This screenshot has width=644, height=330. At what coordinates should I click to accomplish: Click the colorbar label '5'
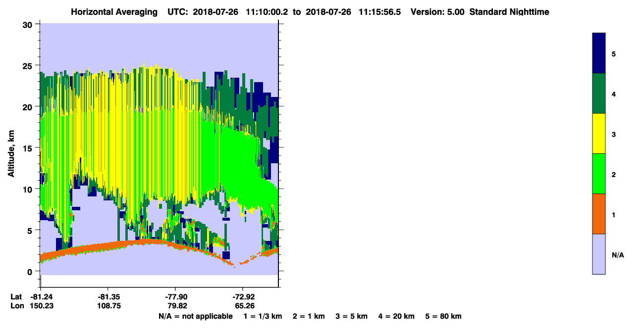[614, 53]
